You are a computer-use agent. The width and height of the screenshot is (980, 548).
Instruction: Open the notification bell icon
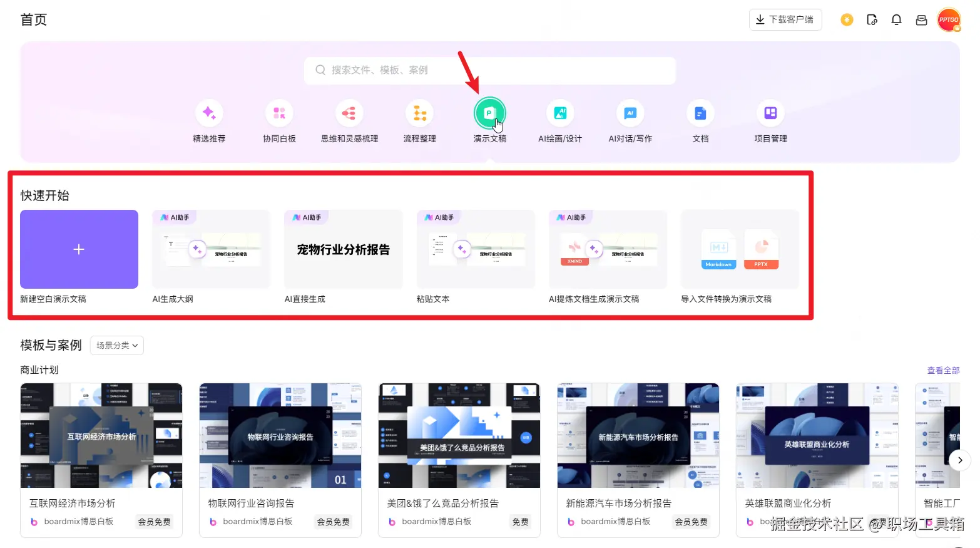point(896,19)
